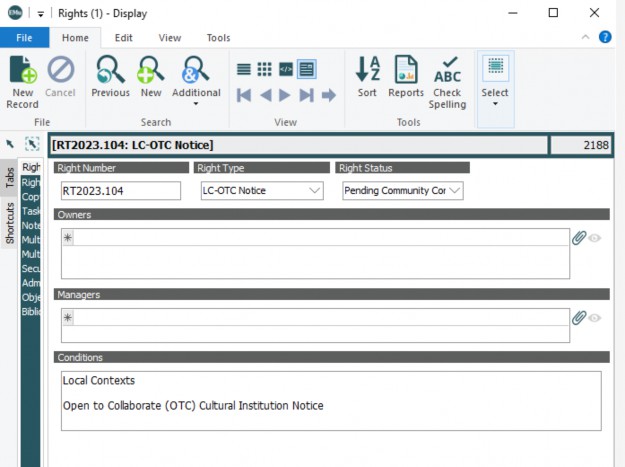Click the Right Number field RT2023.104
Viewport: 625px width, 467px height.
pos(121,191)
